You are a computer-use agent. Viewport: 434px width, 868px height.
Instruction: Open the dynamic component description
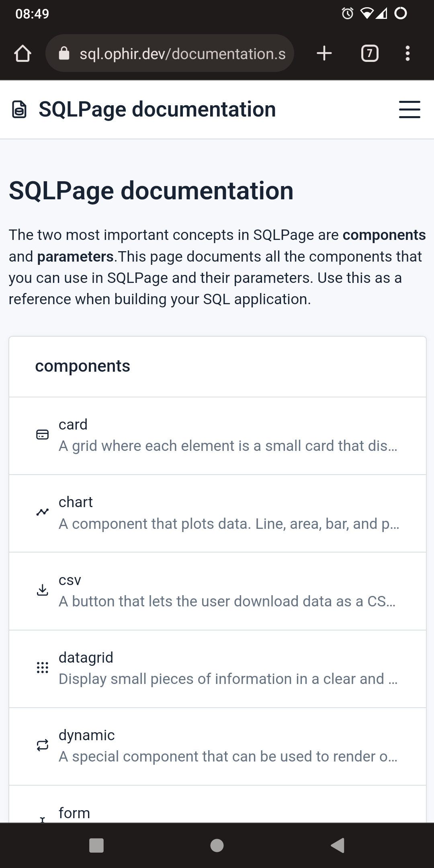tap(217, 746)
